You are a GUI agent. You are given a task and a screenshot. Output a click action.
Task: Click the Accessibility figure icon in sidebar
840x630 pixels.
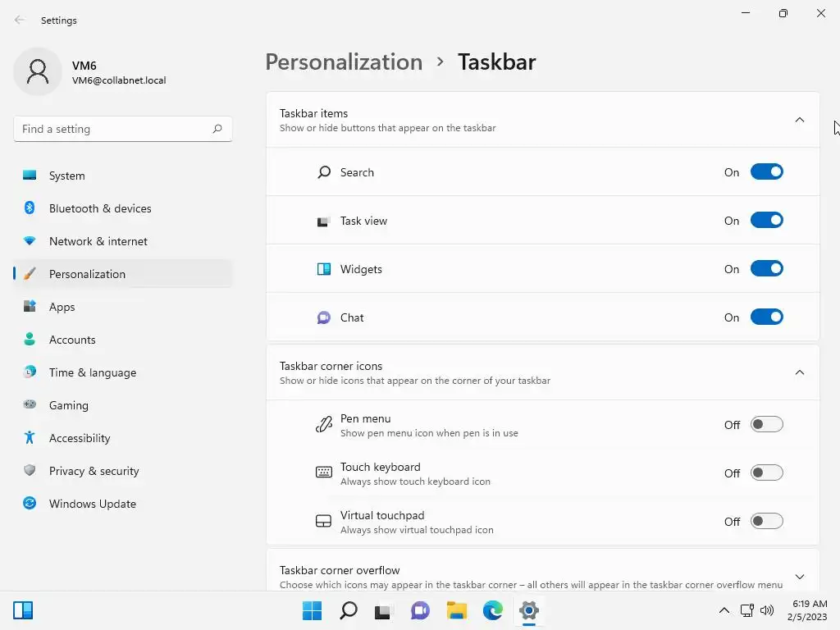tap(30, 438)
